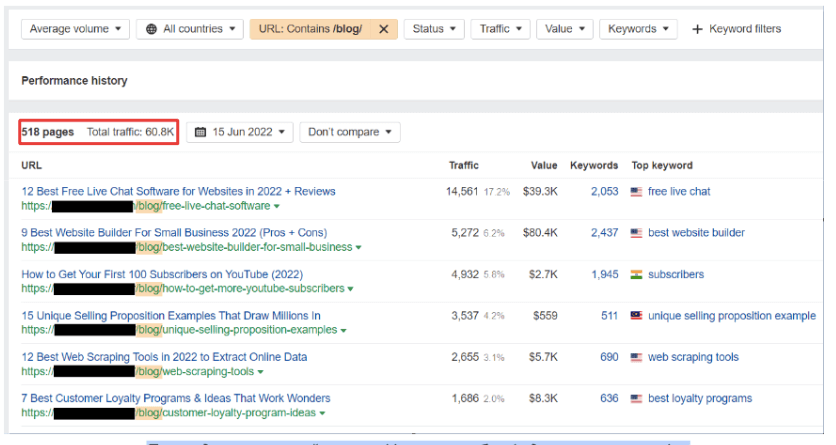
Task: Click the US flag next to free live chat
Action: tap(637, 192)
